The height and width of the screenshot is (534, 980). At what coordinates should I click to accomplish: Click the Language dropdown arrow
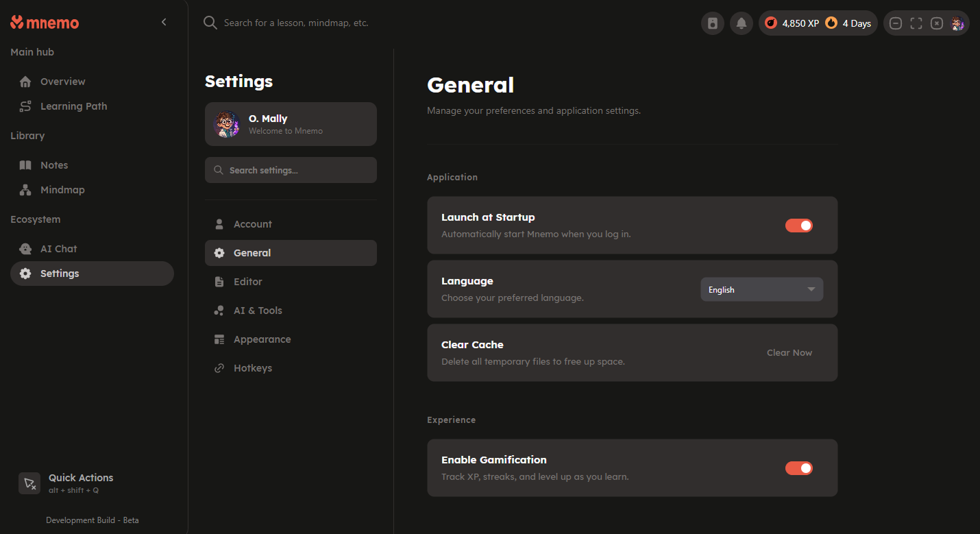tap(811, 290)
